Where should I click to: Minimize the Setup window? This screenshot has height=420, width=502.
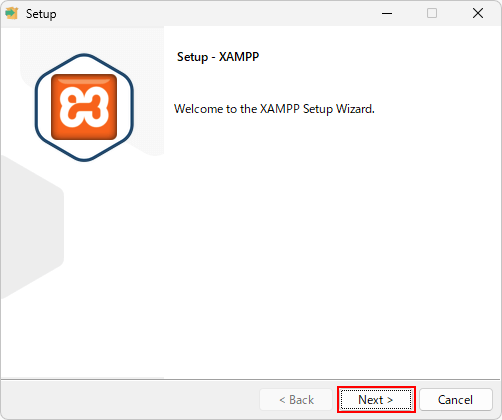387,13
